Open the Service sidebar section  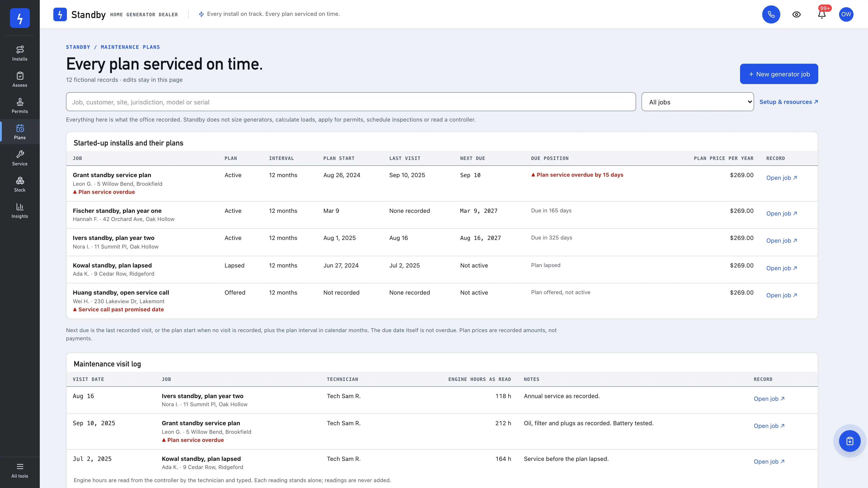(x=20, y=158)
